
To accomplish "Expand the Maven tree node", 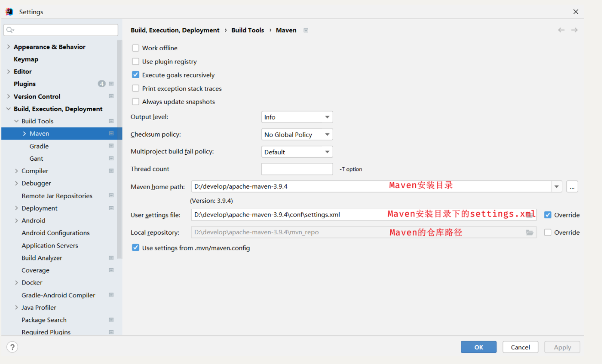I will (25, 134).
